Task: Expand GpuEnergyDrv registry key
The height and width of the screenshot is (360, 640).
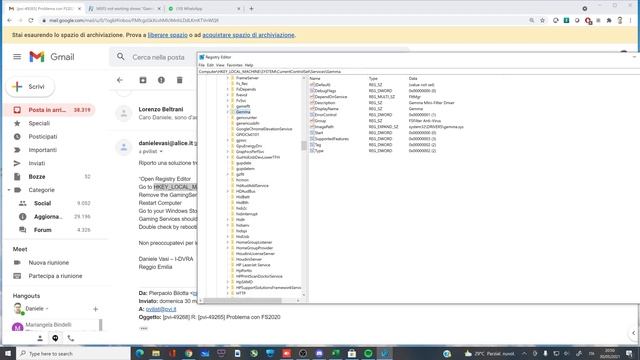Action: coord(228,146)
